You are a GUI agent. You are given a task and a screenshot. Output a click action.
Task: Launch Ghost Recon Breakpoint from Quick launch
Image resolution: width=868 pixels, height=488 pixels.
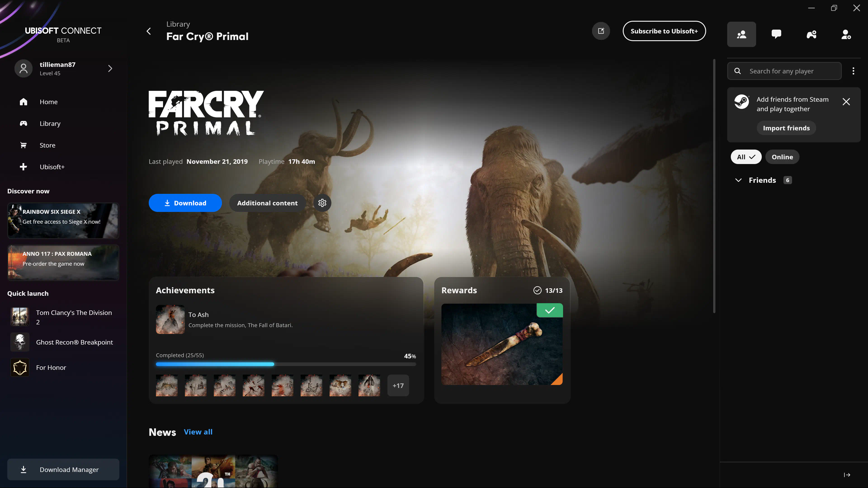[x=63, y=342]
